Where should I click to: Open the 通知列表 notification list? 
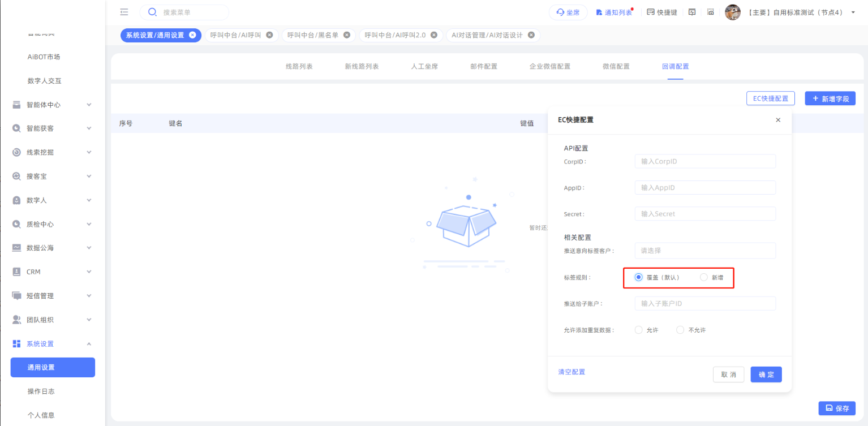[614, 12]
